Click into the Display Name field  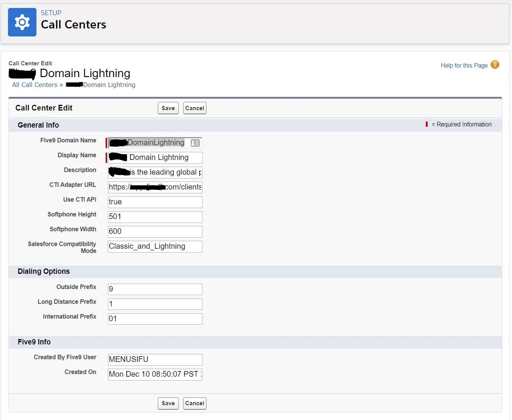[155, 158]
